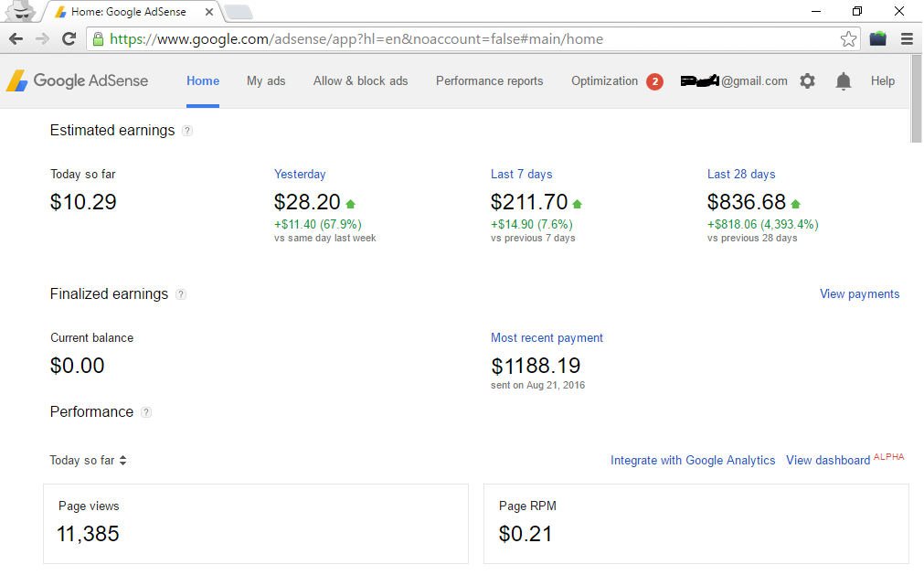Click the incognito spy icon

click(x=22, y=11)
